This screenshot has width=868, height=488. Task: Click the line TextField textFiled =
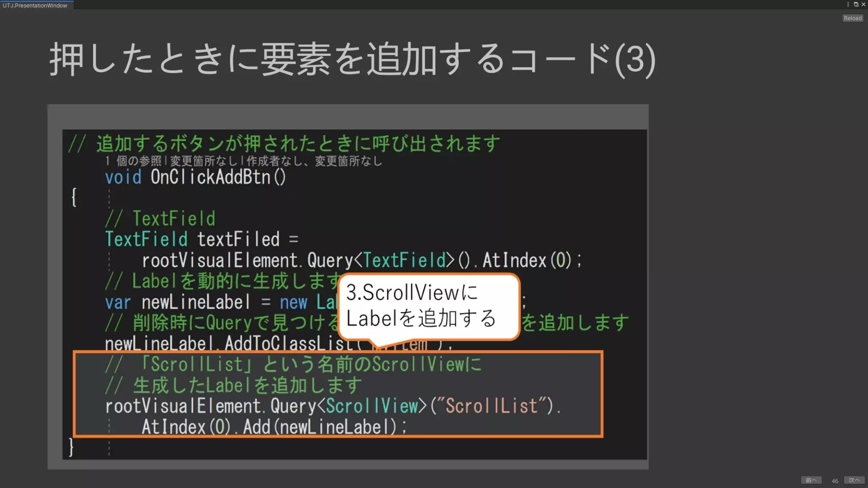202,239
